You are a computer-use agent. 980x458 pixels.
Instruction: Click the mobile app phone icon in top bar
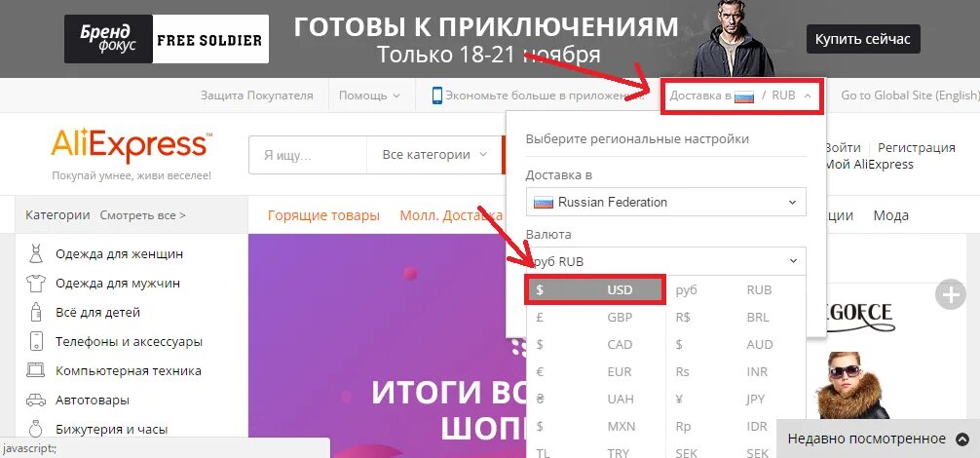tap(436, 95)
